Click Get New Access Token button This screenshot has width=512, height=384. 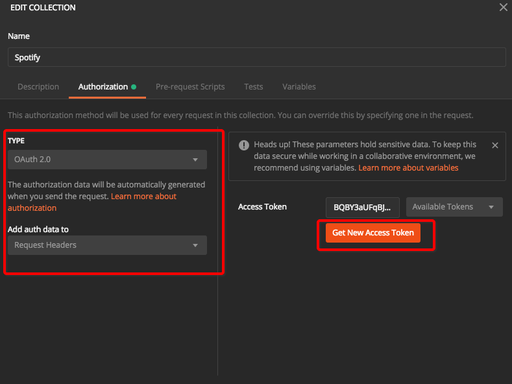tap(373, 233)
